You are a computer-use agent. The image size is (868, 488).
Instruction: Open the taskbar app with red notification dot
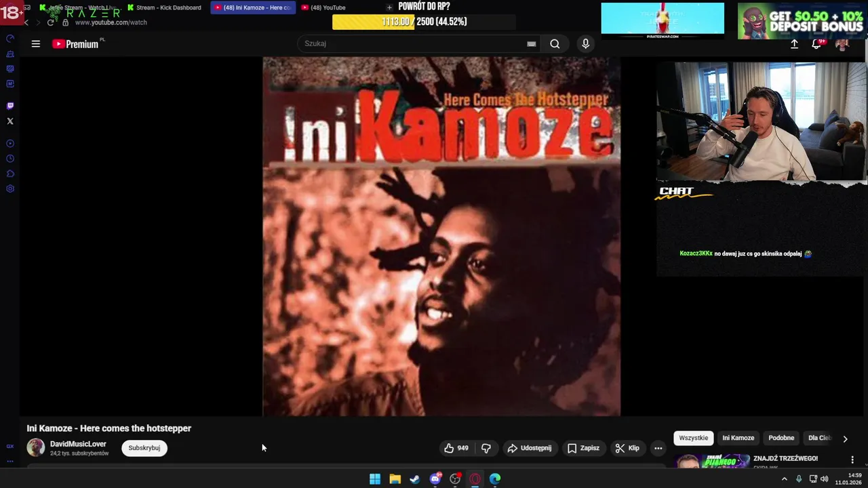455,479
